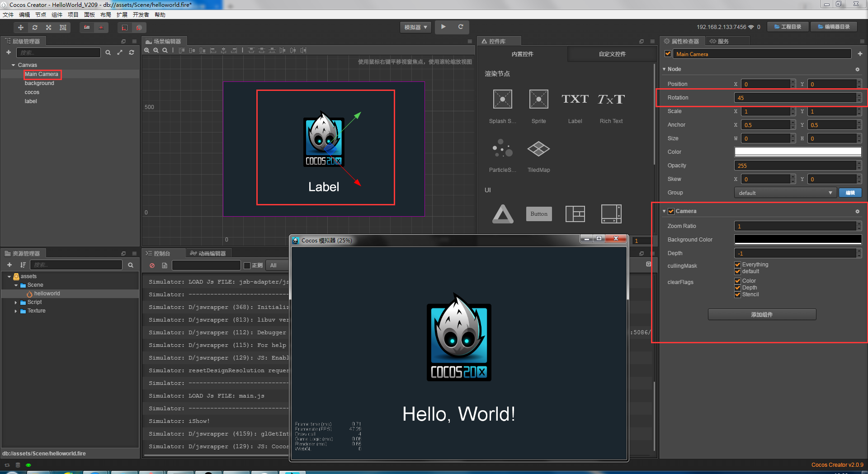This screenshot has height=474, width=868.
Task: Open the Group default dropdown
Action: pos(785,193)
